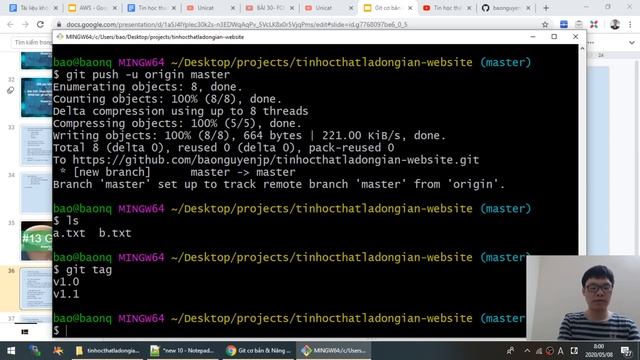Switch to the YouTube 'Tin học' tab
The image size is (640, 360).
click(447, 8)
